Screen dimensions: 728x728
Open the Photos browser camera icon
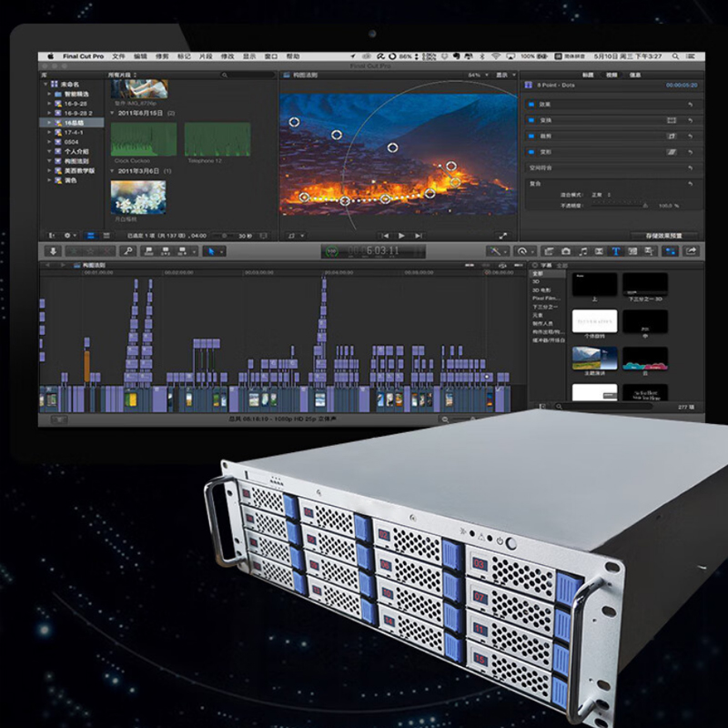tap(565, 251)
